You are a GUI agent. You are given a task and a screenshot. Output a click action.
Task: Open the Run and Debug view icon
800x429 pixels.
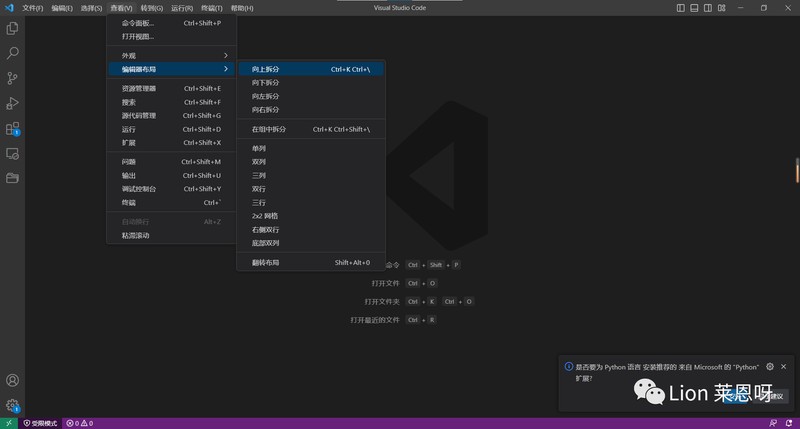pos(12,103)
